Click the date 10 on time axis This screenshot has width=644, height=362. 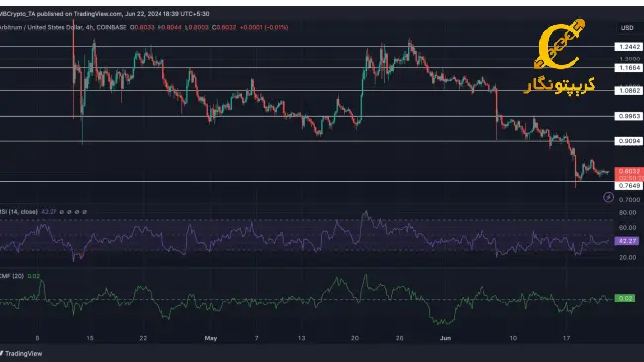pyautogui.click(x=513, y=338)
